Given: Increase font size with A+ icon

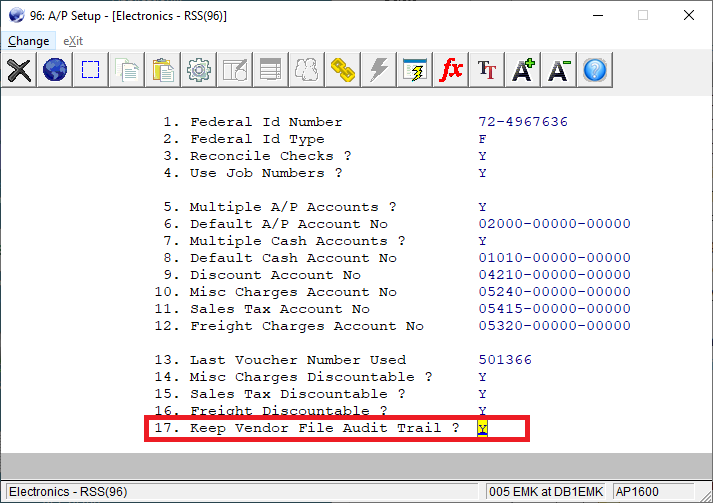Looking at the screenshot, I should click(x=523, y=70).
